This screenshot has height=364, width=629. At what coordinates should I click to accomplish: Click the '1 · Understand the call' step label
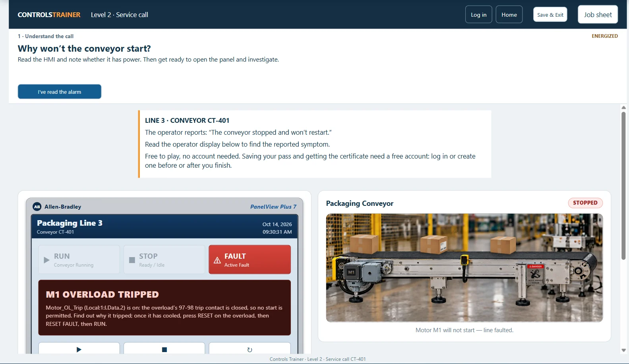click(x=45, y=36)
